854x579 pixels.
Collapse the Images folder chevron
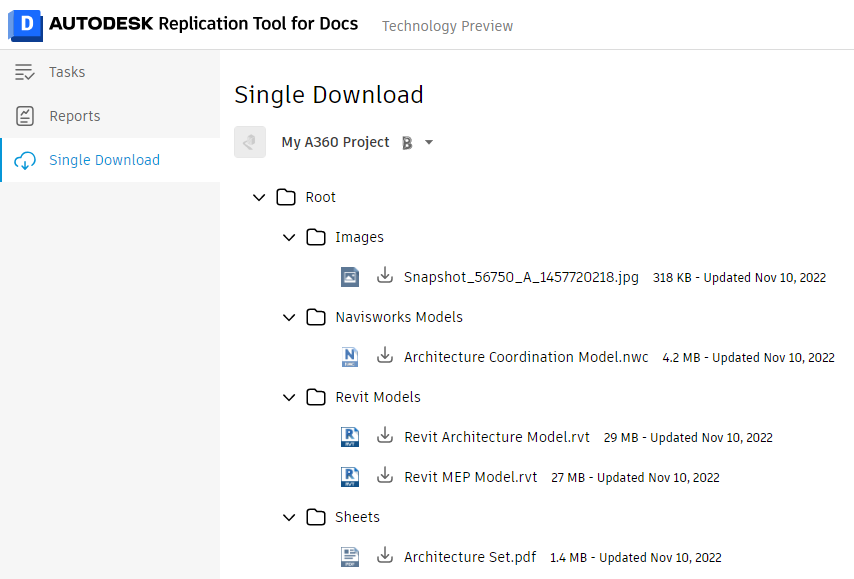(x=289, y=237)
